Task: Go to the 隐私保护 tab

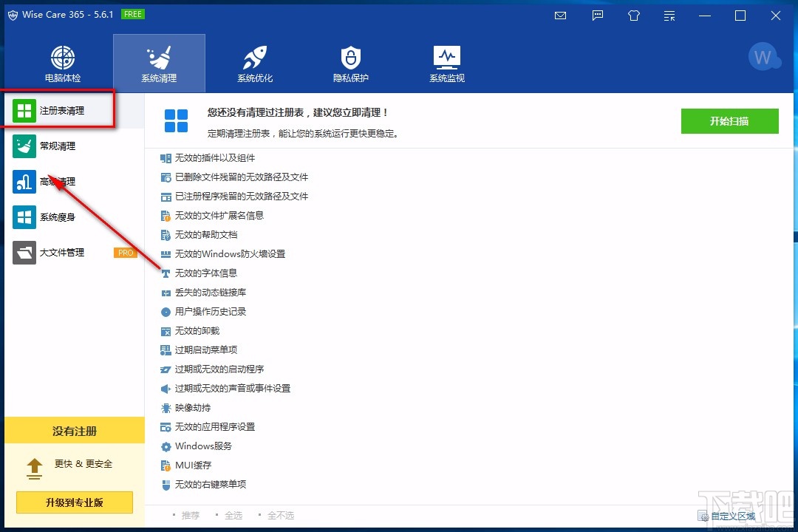Action: point(351,64)
